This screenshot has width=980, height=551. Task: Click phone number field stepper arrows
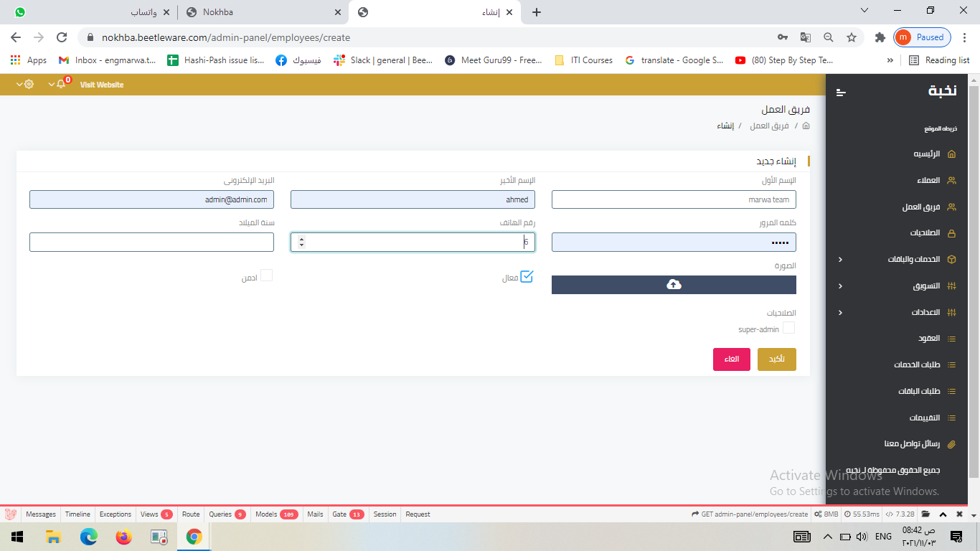point(301,242)
